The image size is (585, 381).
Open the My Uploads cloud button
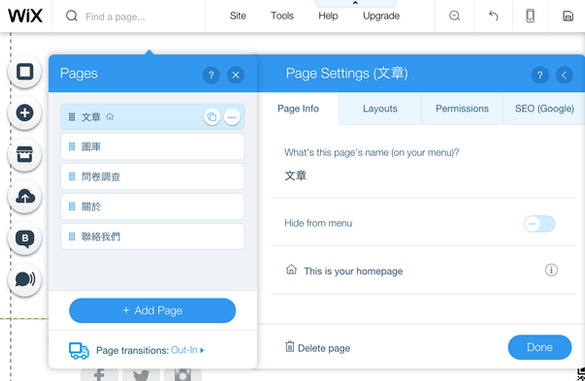[25, 196]
